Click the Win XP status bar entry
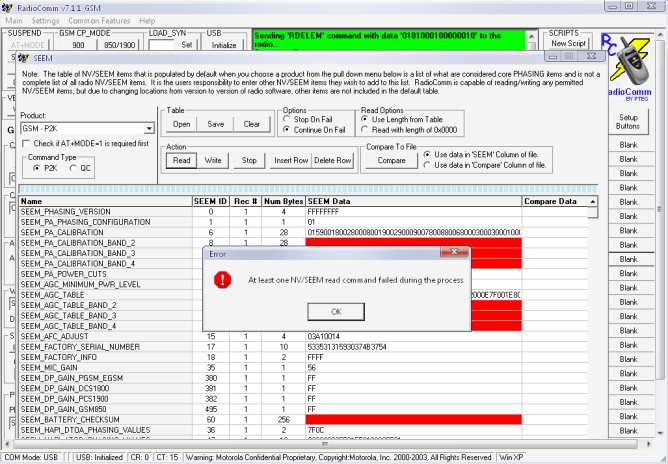Screen dimensions: 668x464 (x=511, y=457)
